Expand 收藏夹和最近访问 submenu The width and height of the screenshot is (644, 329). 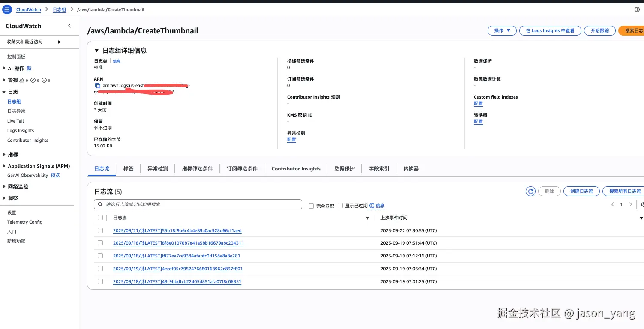pos(60,42)
